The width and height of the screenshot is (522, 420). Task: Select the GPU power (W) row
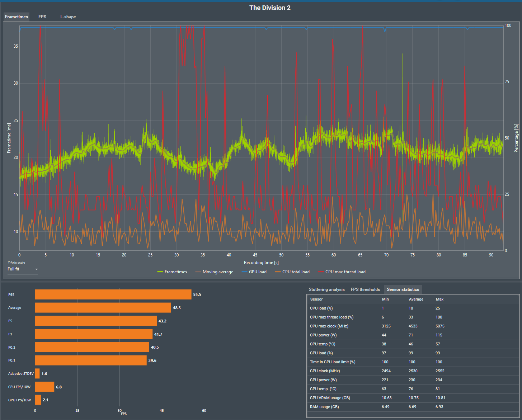pos(413,380)
